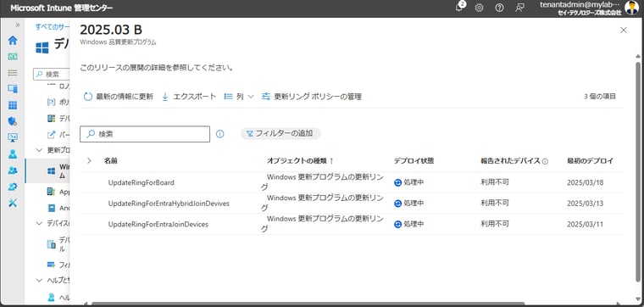644x307 pixels.
Task: Expand the left navigation chevrons
Action: click(x=18, y=25)
